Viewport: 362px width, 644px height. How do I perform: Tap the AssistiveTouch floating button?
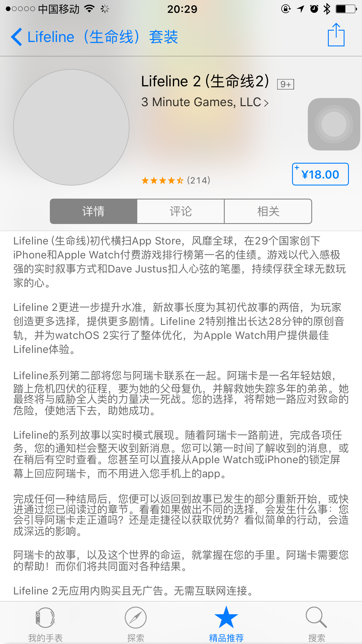[334, 124]
